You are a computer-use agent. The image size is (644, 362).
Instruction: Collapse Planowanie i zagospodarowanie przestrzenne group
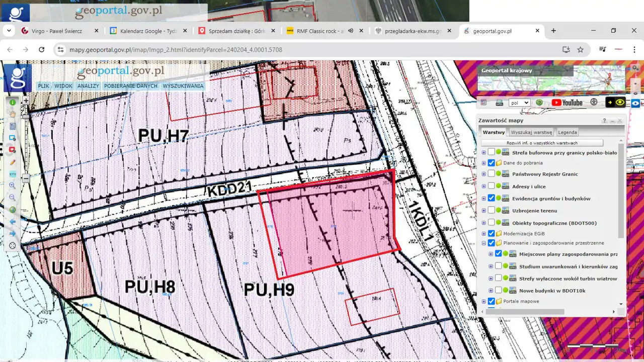pyautogui.click(x=484, y=243)
